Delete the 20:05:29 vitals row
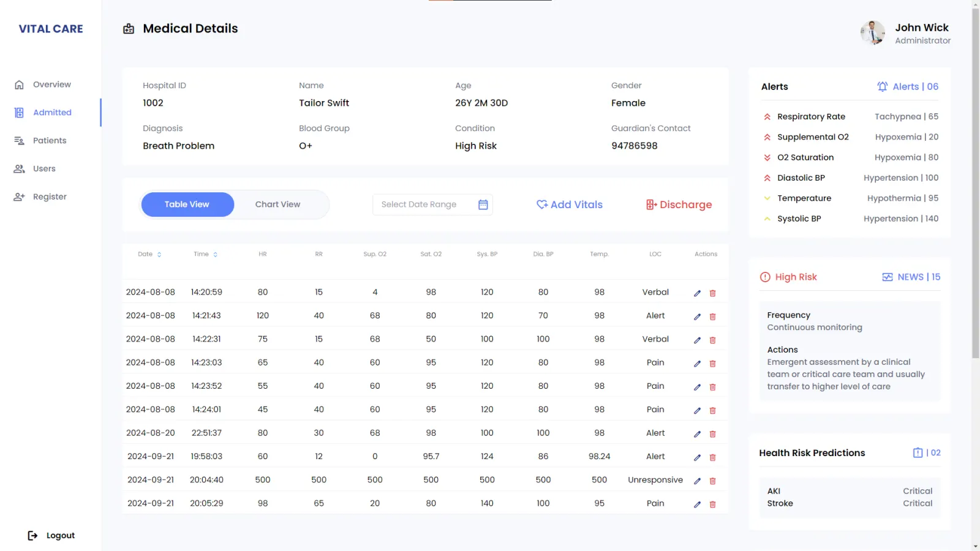Screen dimensions: 980x551 click(x=712, y=504)
